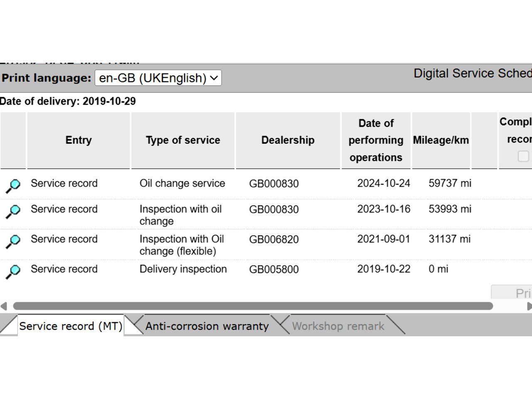View details of the 2021-09-01 inspection record
This screenshot has width=532, height=399.
click(x=13, y=241)
